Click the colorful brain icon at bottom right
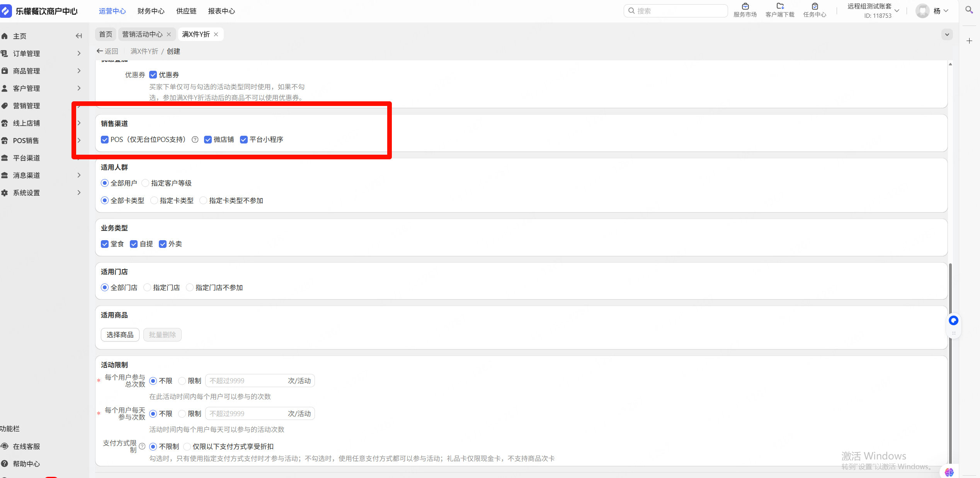 [949, 472]
